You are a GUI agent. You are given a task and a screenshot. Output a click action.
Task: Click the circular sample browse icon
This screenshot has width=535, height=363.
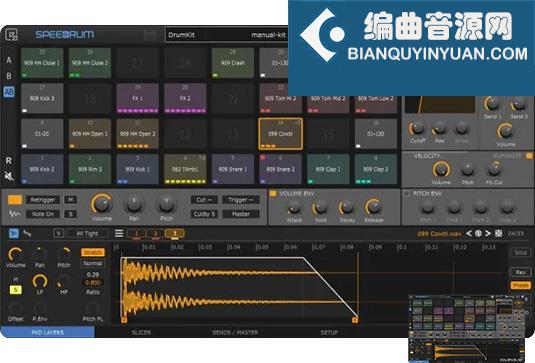(478, 233)
